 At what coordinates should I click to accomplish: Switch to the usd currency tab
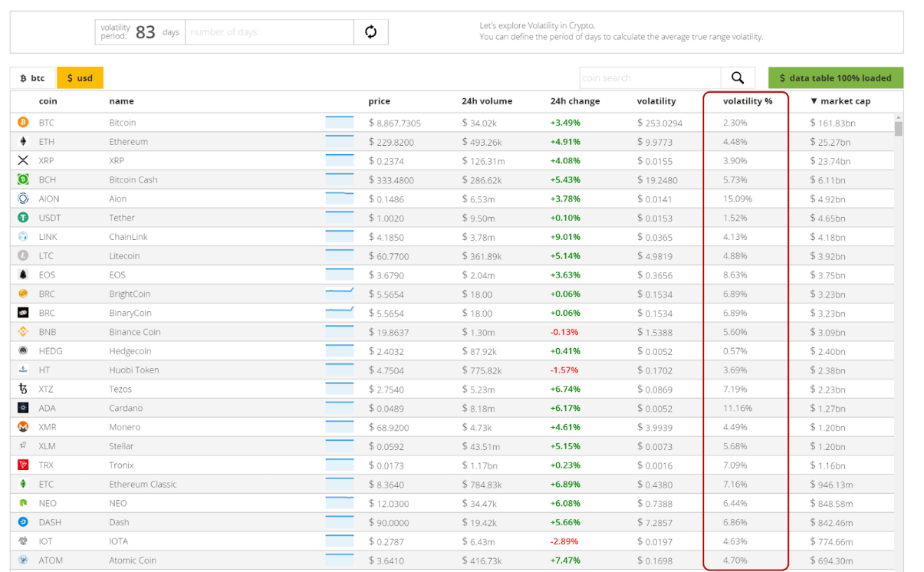tap(80, 78)
